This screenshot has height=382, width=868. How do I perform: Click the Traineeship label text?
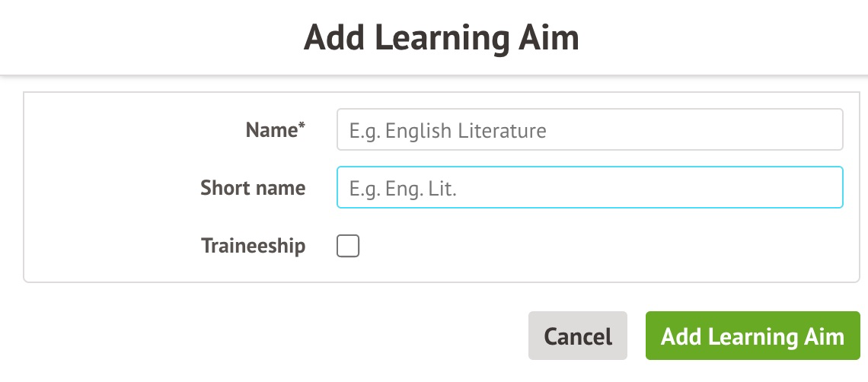[253, 247]
